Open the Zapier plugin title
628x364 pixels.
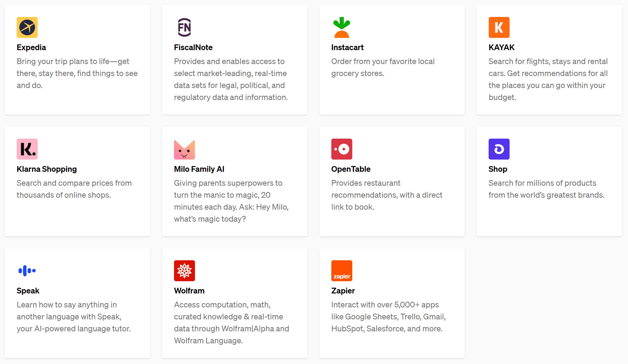343,291
